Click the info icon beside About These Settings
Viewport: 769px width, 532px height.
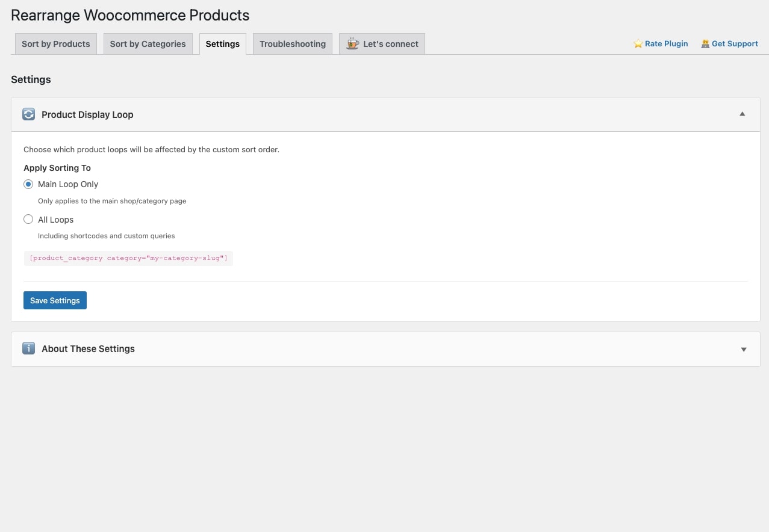(x=28, y=348)
